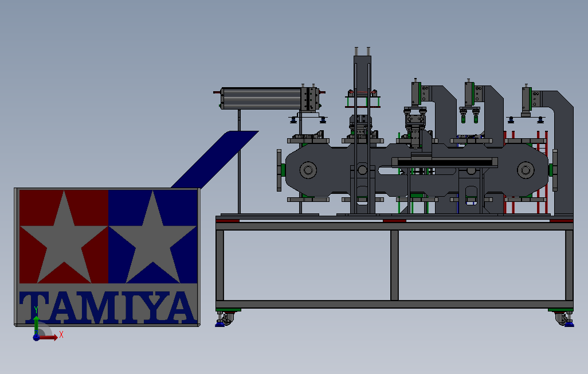
Task: Select the black horizontal rail bar on the conveyor
Action: [445, 162]
